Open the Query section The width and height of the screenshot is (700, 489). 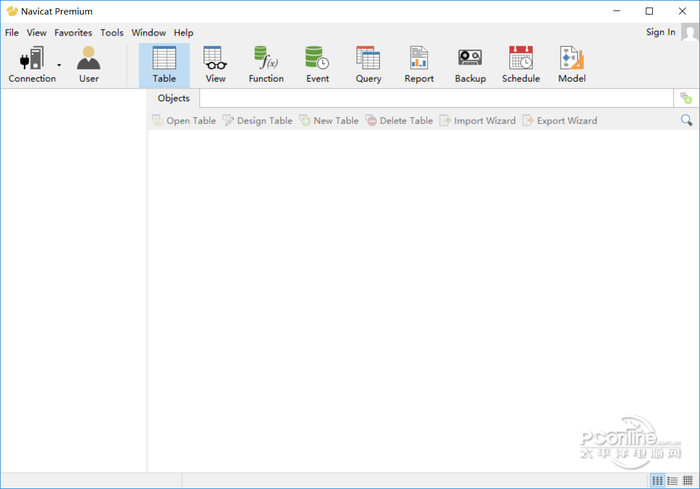pyautogui.click(x=368, y=65)
